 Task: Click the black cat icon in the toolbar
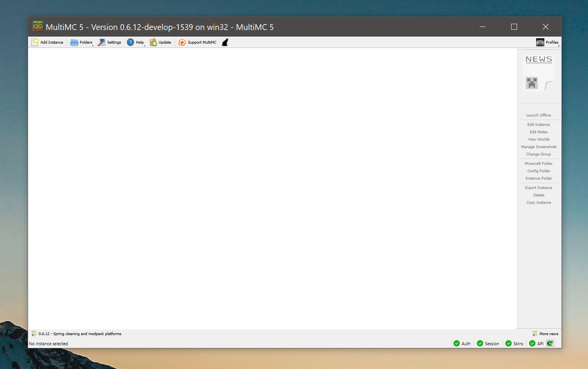(225, 42)
